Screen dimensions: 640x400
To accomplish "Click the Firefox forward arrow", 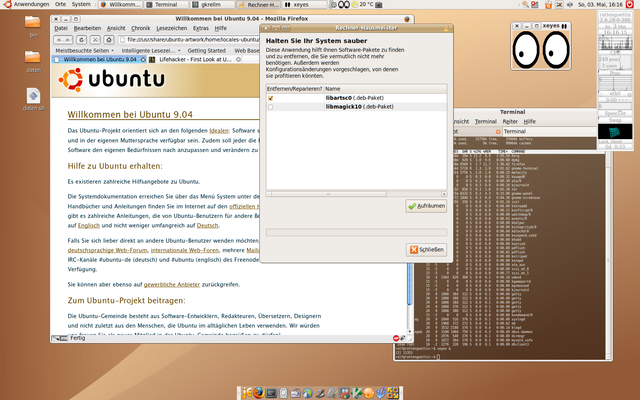I will (68, 40).
